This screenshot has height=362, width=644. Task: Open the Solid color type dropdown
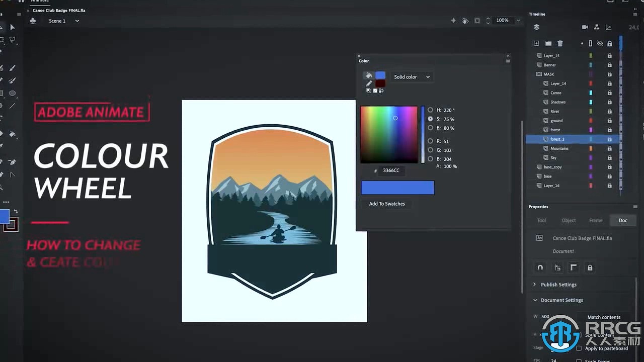[412, 77]
